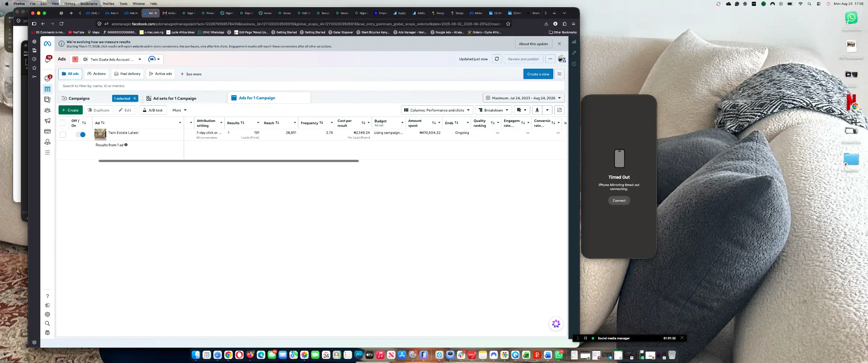Viewport: 868px width, 363px height.
Task: Select the Had delivery filter tab
Action: [127, 74]
